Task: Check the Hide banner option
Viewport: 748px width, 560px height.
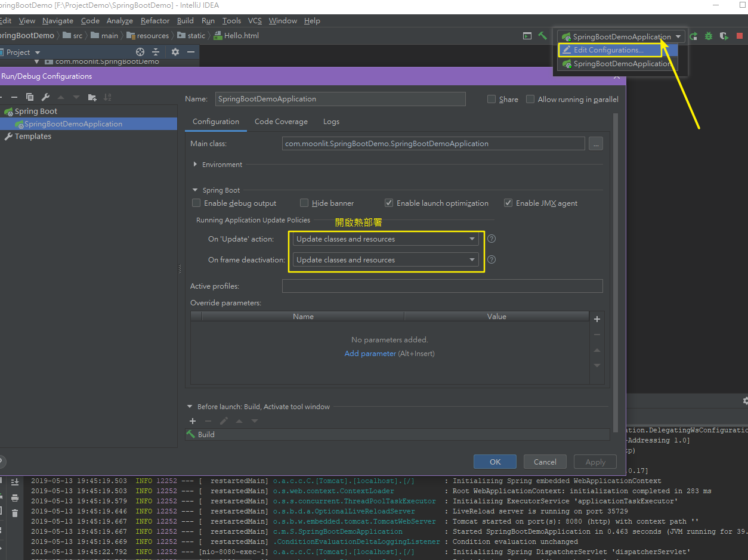Action: pos(304,203)
